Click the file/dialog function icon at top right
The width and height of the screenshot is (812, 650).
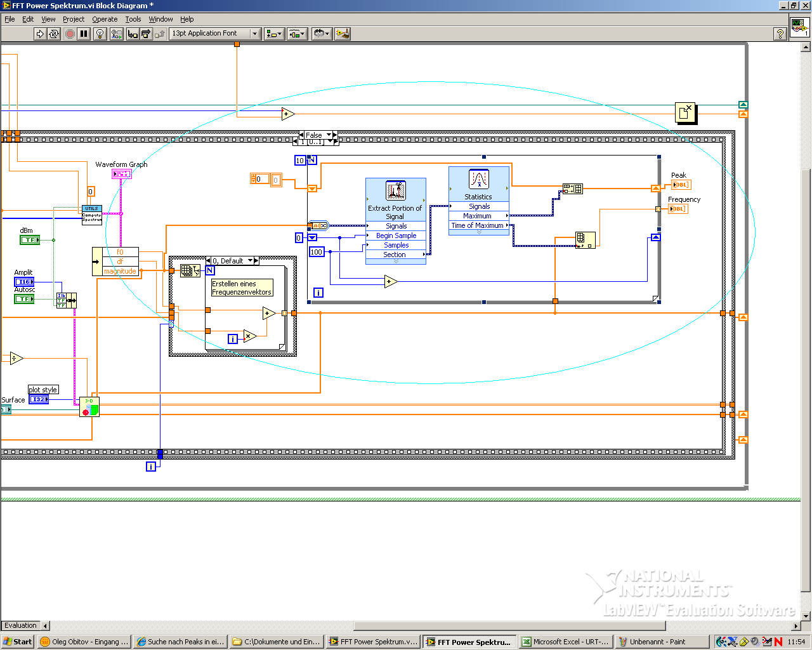click(686, 113)
